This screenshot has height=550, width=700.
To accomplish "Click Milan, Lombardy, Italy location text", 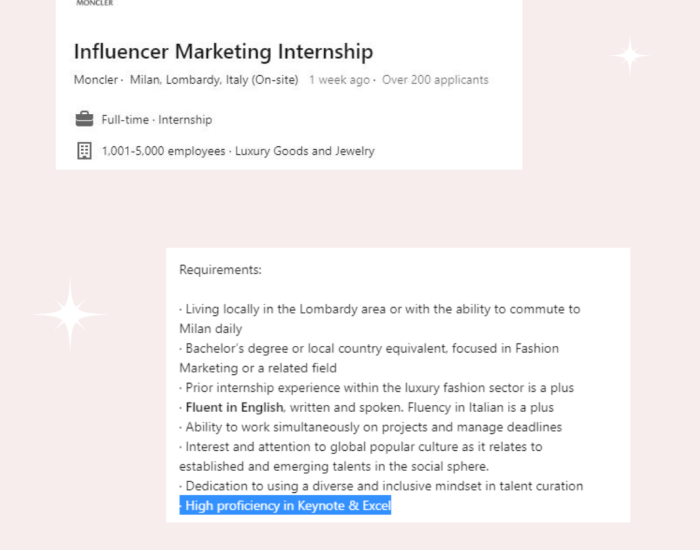I will 214,80.
